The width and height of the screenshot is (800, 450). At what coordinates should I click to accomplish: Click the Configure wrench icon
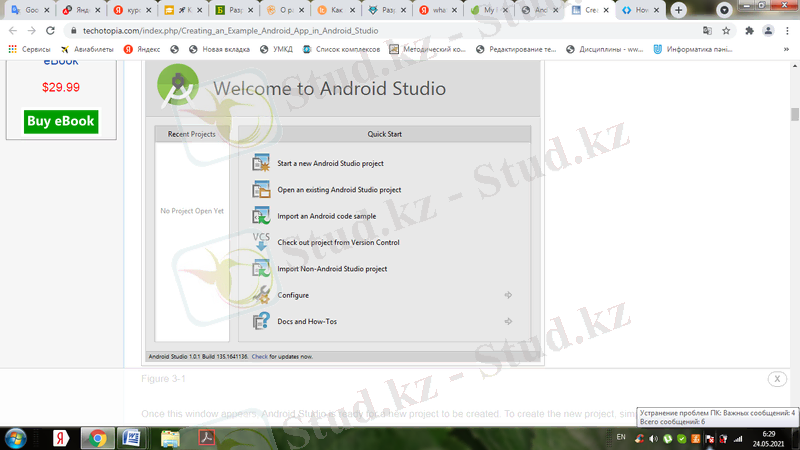click(x=261, y=295)
